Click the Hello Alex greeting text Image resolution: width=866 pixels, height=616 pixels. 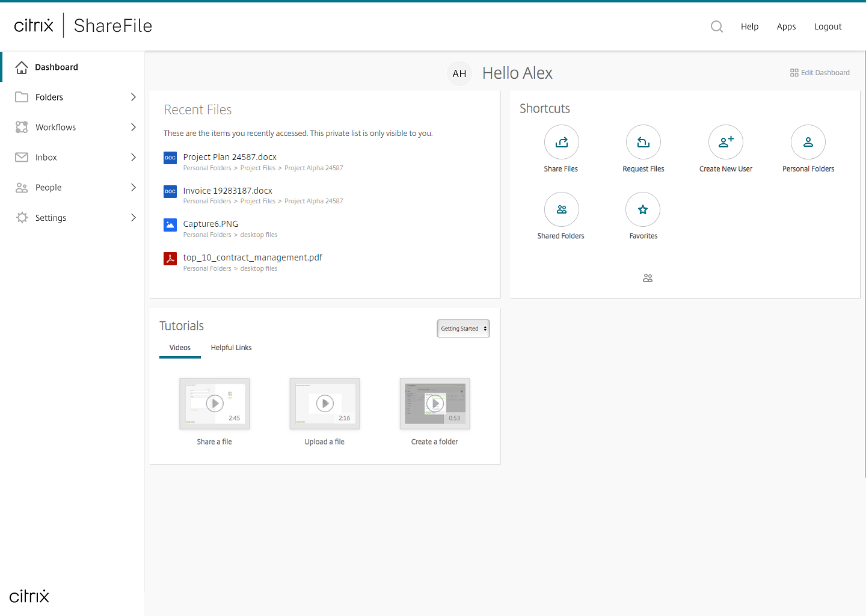(517, 73)
